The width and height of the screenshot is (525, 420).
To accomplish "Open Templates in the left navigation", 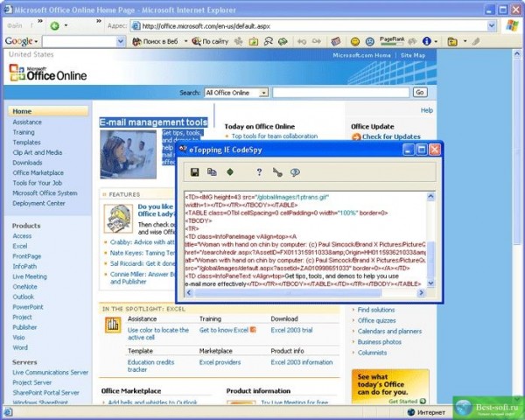I will pos(26,143).
